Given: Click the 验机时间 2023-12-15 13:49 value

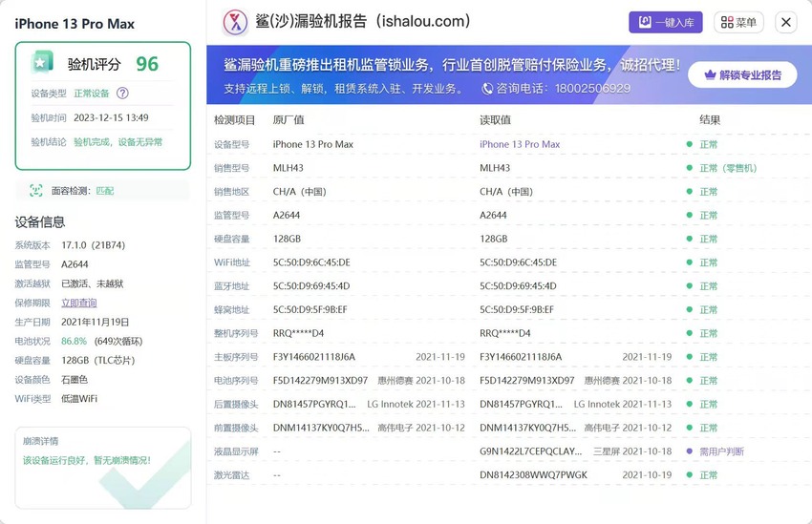Looking at the screenshot, I should 111,118.
